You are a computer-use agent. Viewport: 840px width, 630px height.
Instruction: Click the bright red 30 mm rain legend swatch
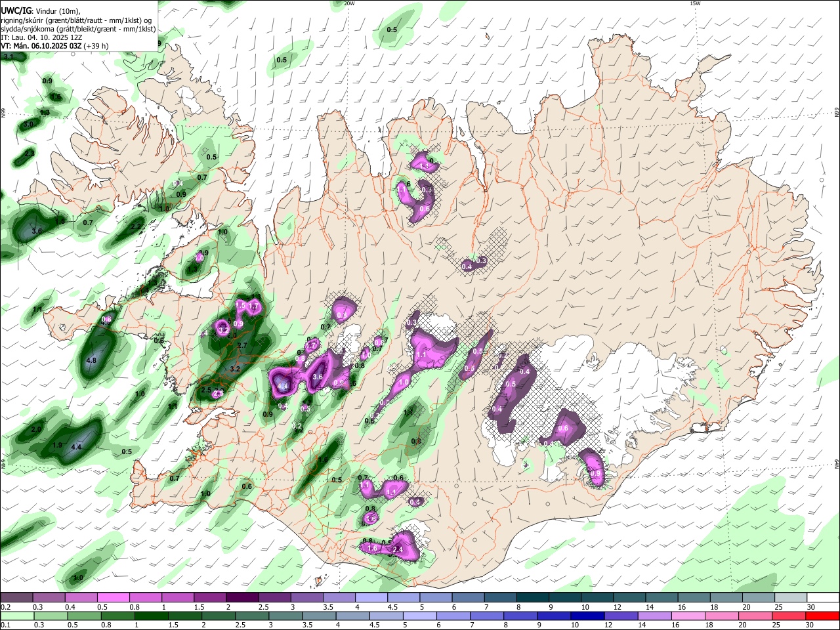click(x=822, y=616)
